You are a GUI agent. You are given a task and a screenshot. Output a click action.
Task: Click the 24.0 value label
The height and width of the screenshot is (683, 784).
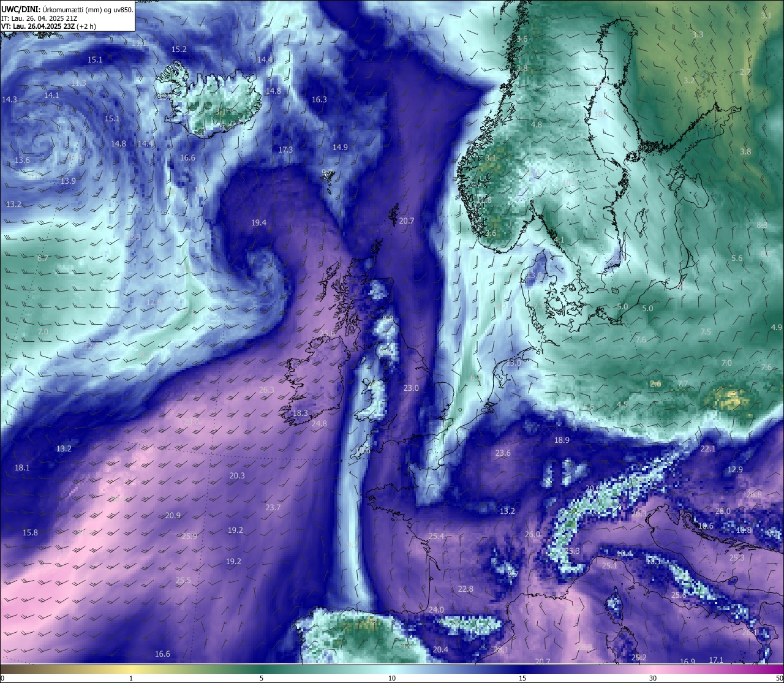pyautogui.click(x=436, y=609)
